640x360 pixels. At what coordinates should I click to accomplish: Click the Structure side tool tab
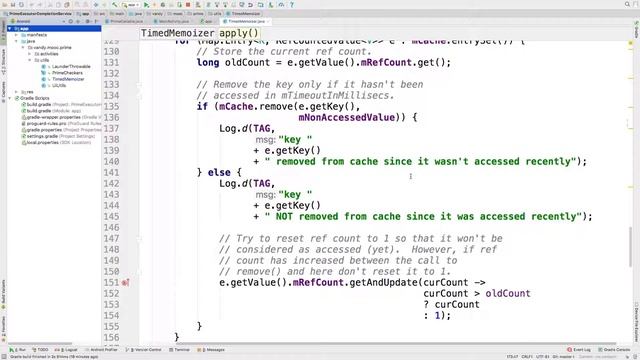point(4,62)
